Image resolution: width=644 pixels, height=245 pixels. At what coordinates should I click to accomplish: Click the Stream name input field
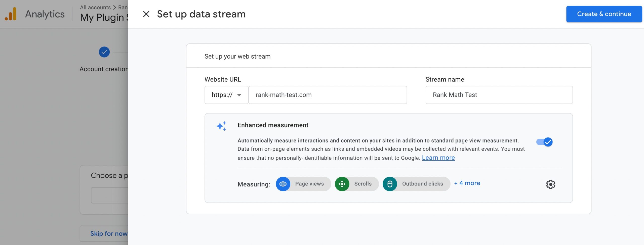499,95
